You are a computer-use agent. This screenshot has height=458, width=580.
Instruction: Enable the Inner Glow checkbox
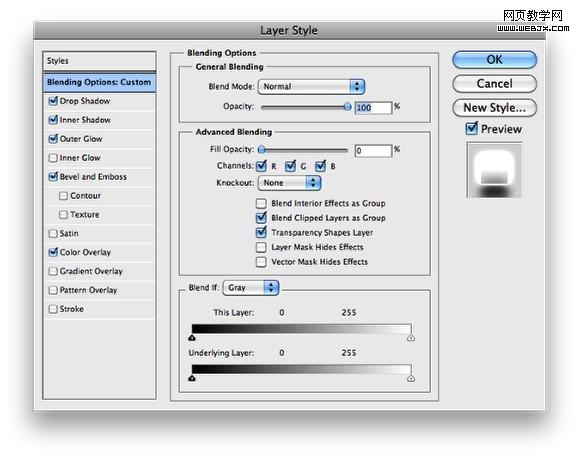[x=53, y=158]
